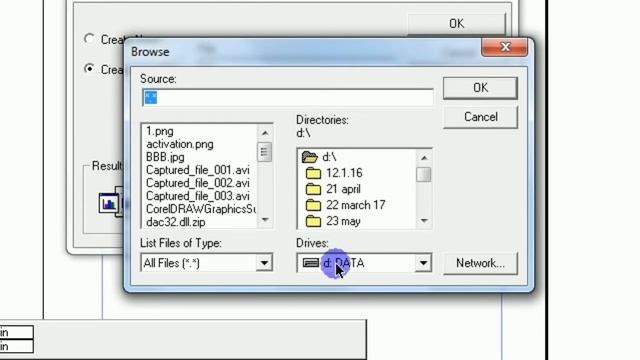Focus the Source text field
The image size is (640, 360).
[288, 98]
